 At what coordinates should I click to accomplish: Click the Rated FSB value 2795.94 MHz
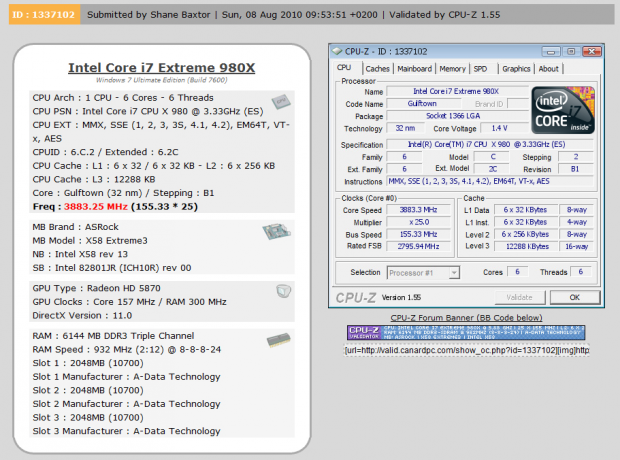click(x=418, y=246)
